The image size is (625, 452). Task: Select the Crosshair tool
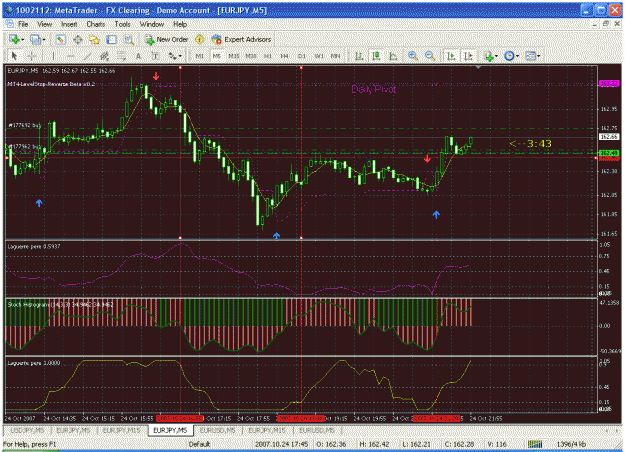click(32, 56)
